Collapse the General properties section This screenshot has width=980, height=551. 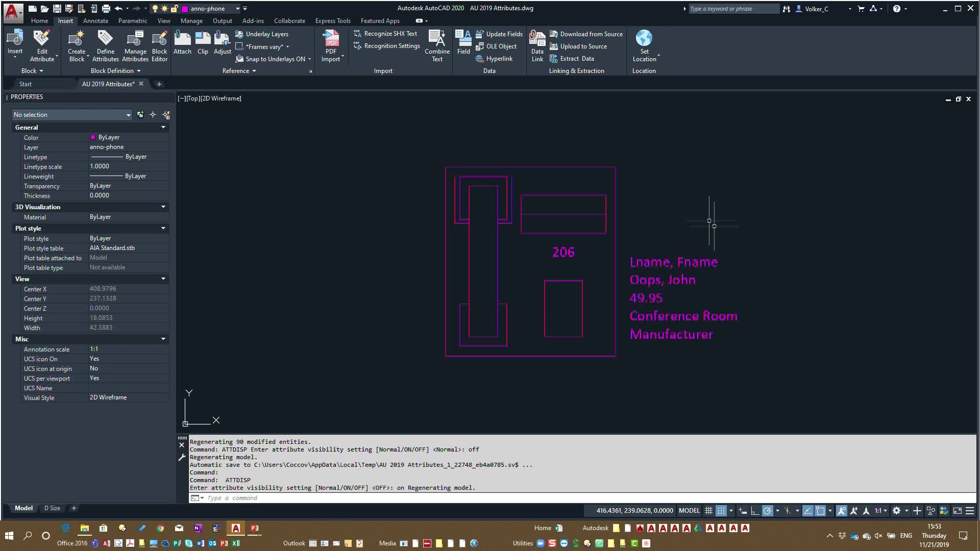coord(163,128)
